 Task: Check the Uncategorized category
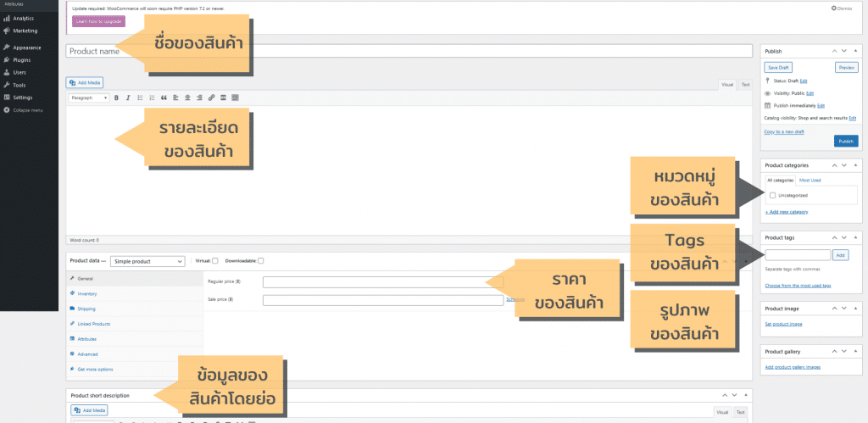point(773,195)
